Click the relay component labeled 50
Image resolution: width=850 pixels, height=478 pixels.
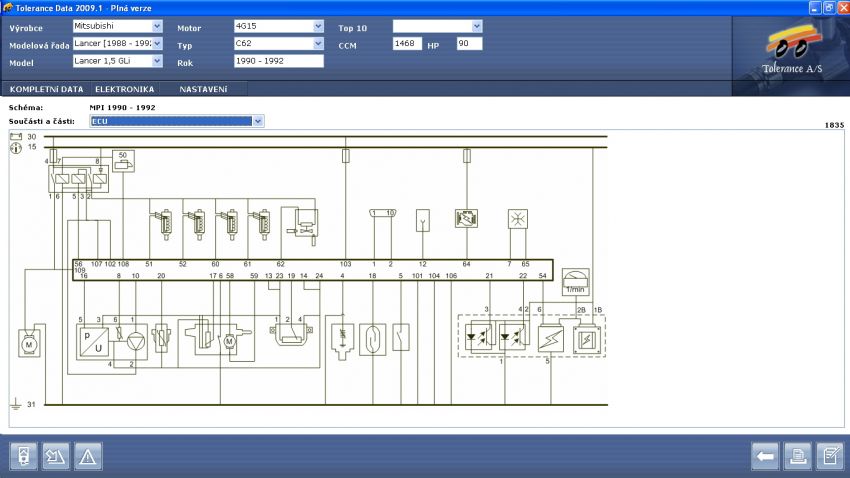123,161
